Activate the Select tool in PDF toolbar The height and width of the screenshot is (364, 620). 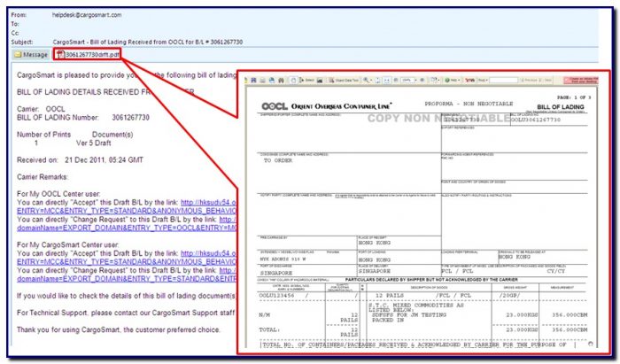coord(306,81)
